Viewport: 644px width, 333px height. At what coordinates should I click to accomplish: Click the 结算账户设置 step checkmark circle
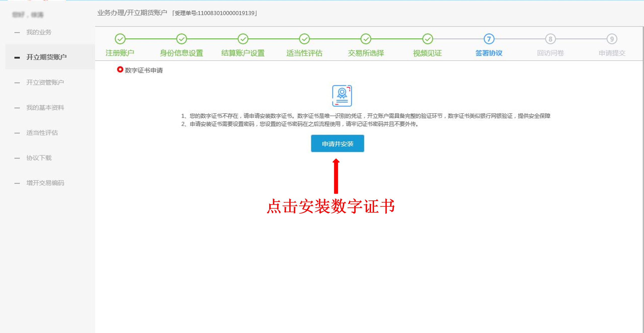click(243, 39)
